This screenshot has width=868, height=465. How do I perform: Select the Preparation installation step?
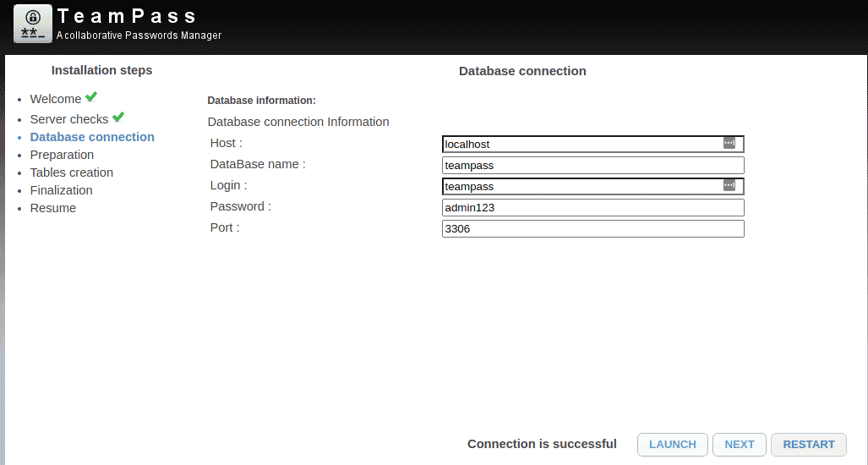[x=62, y=155]
